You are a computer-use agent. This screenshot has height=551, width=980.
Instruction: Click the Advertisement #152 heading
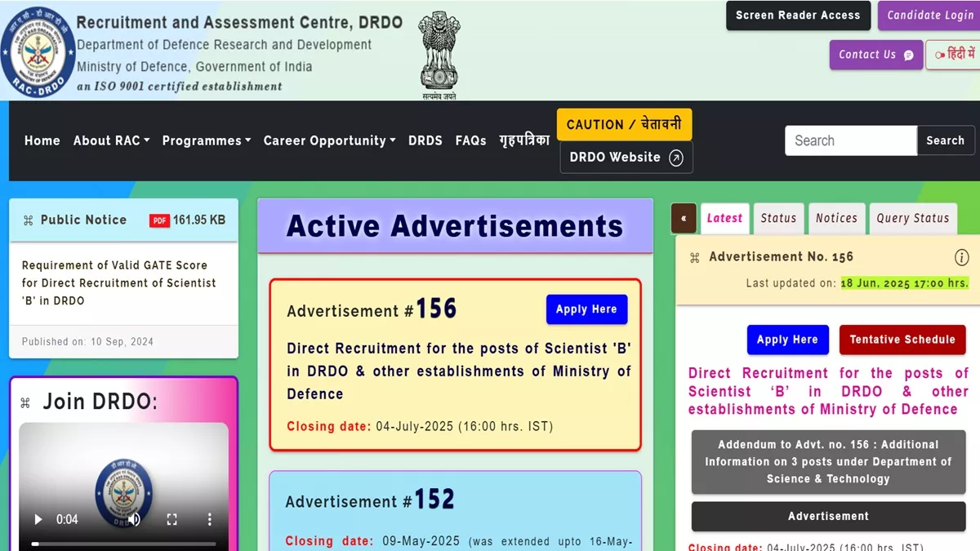[x=370, y=500]
